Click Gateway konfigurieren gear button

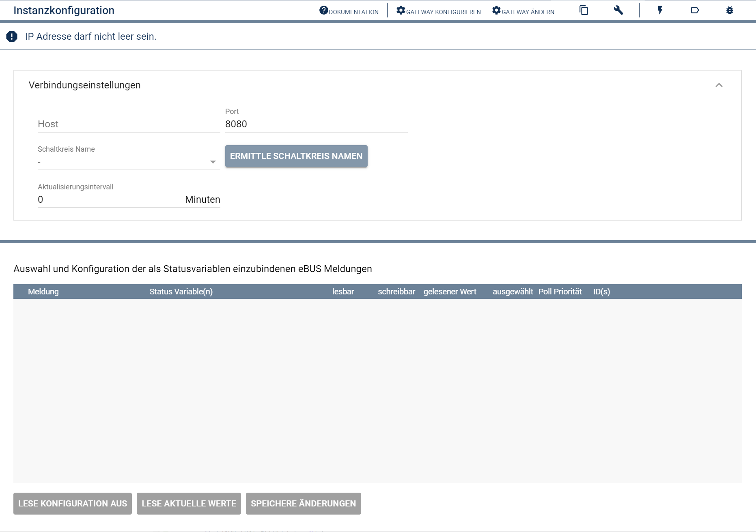click(x=439, y=11)
